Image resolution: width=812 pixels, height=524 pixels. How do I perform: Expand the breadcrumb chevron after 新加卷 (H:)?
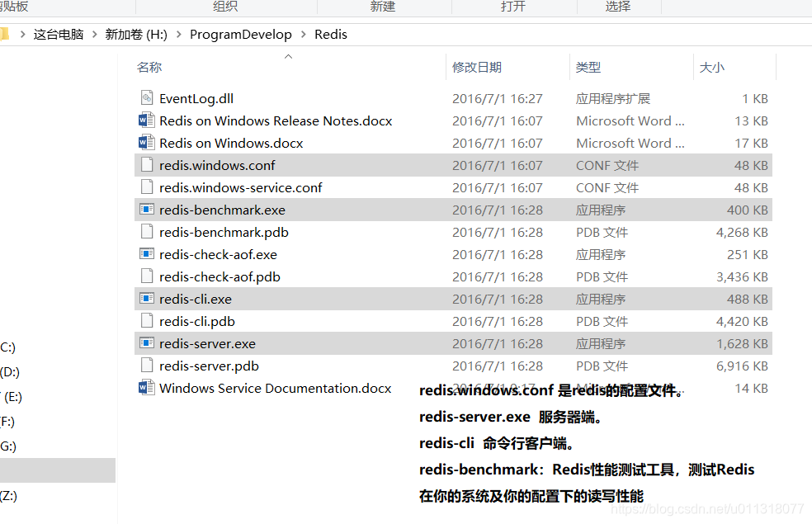click(179, 34)
